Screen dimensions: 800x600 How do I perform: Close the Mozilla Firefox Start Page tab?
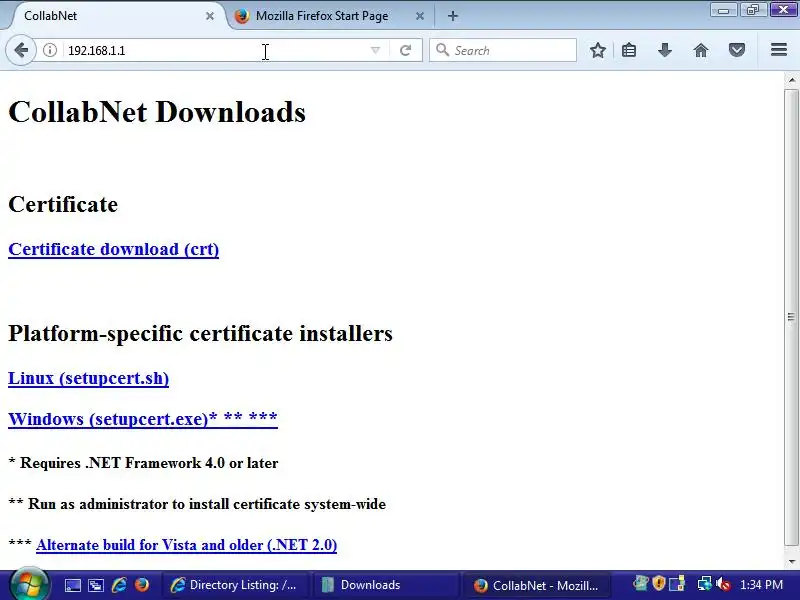(420, 16)
